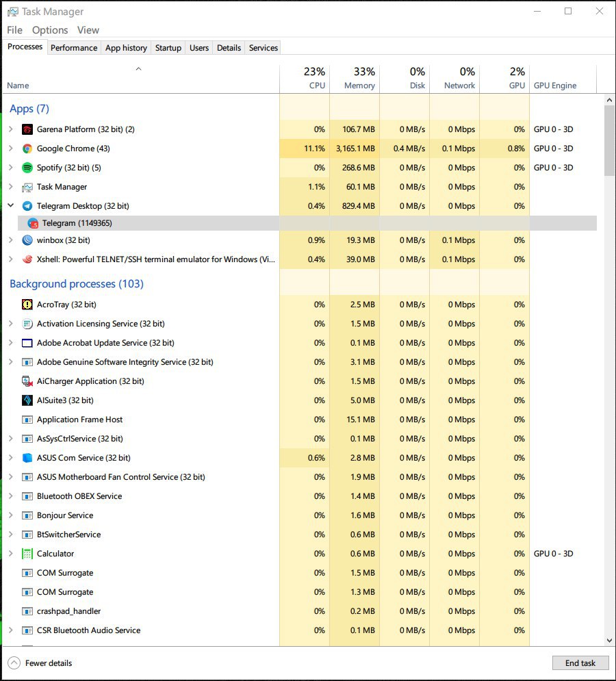
Task: Open the Startup tab
Action: point(168,48)
